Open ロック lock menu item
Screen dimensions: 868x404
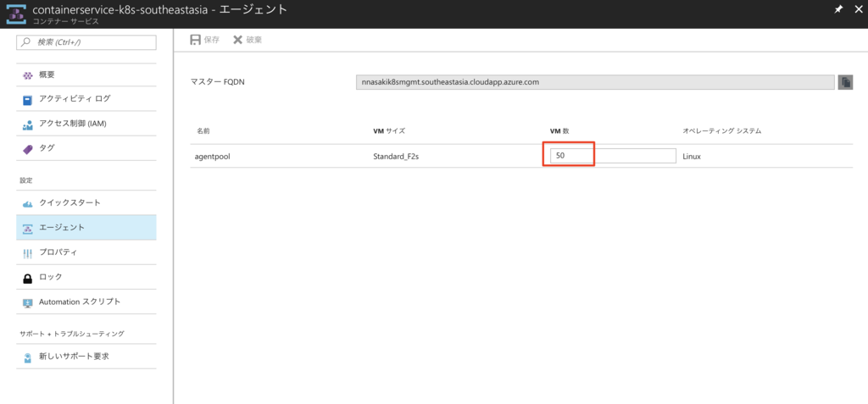[x=86, y=277]
